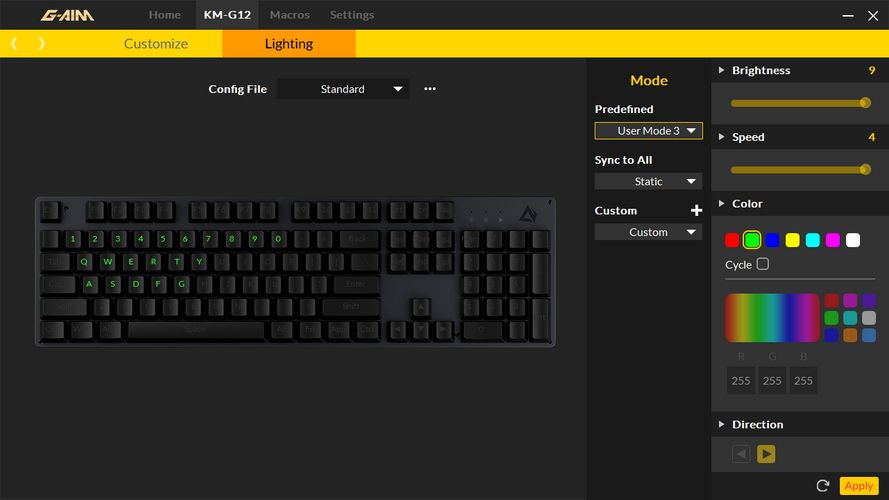Reset lighting with the refresh icon

[x=823, y=486]
